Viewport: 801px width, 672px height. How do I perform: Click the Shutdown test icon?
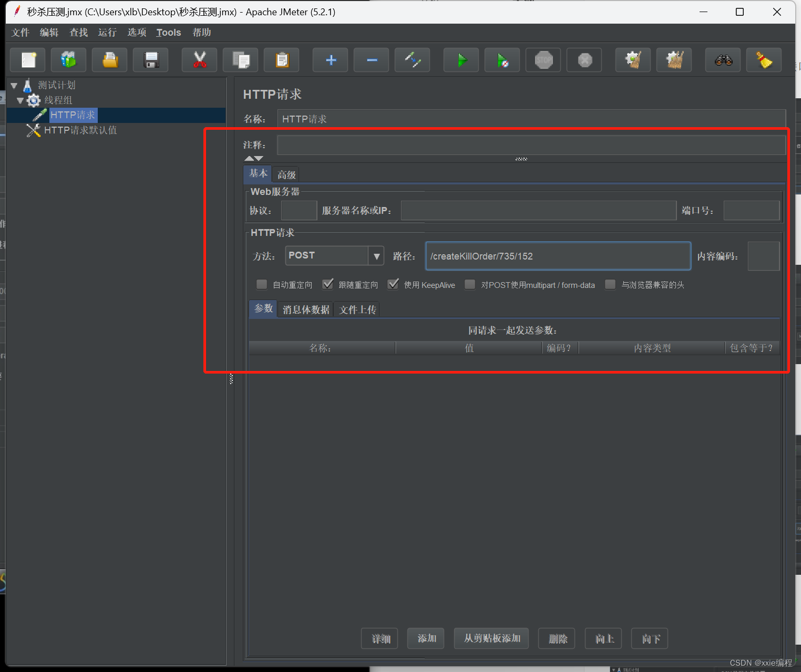tap(584, 60)
